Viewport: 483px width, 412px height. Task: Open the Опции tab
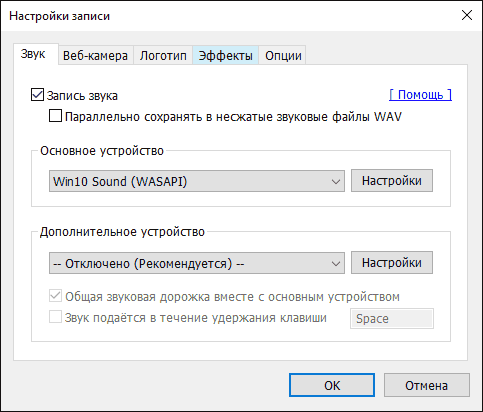283,55
